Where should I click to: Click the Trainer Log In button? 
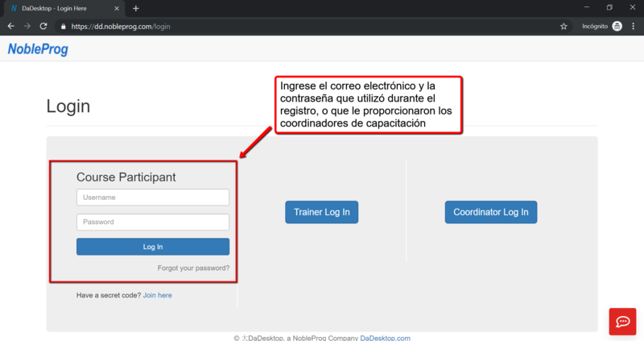(x=321, y=212)
